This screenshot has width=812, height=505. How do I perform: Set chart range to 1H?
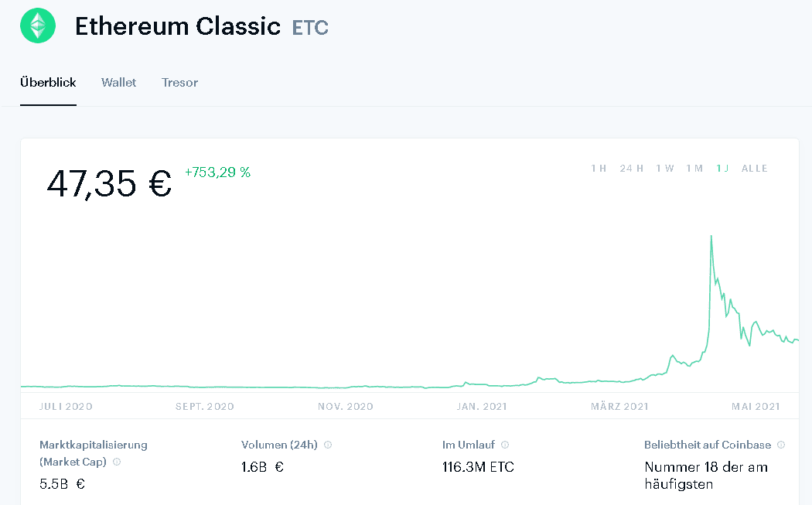click(599, 169)
